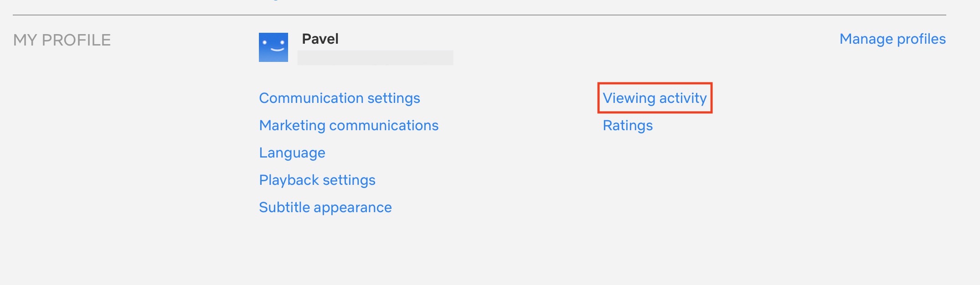
Task: Click the link directly above Subtitle appearance
Action: 317,180
